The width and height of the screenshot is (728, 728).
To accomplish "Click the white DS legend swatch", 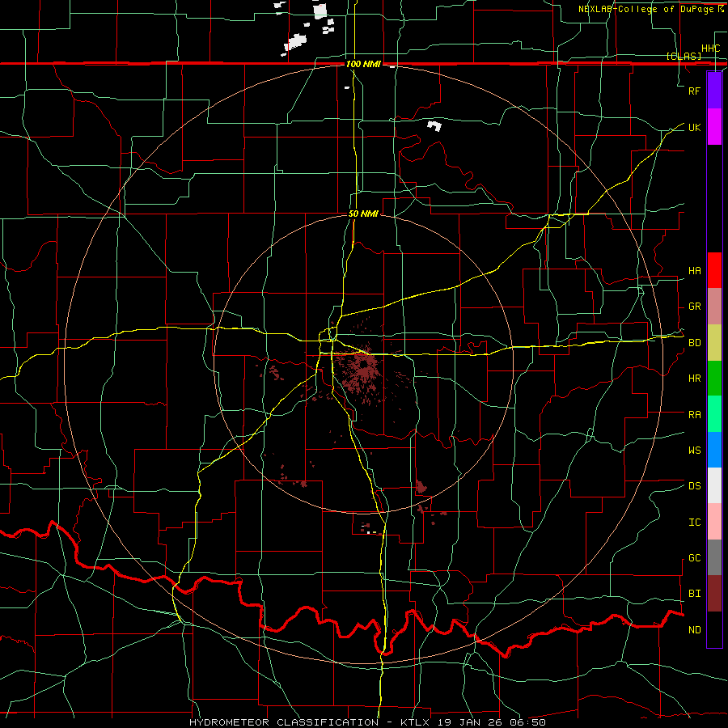I will (714, 485).
